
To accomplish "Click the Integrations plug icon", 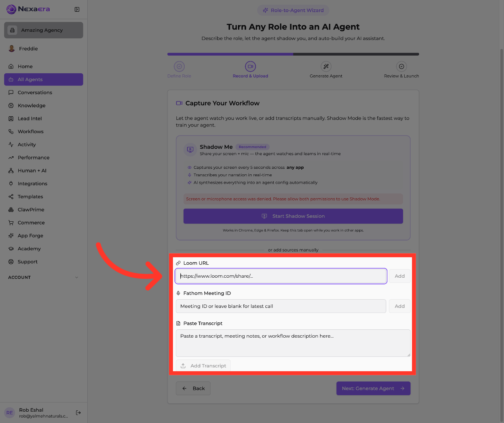I will (11, 184).
